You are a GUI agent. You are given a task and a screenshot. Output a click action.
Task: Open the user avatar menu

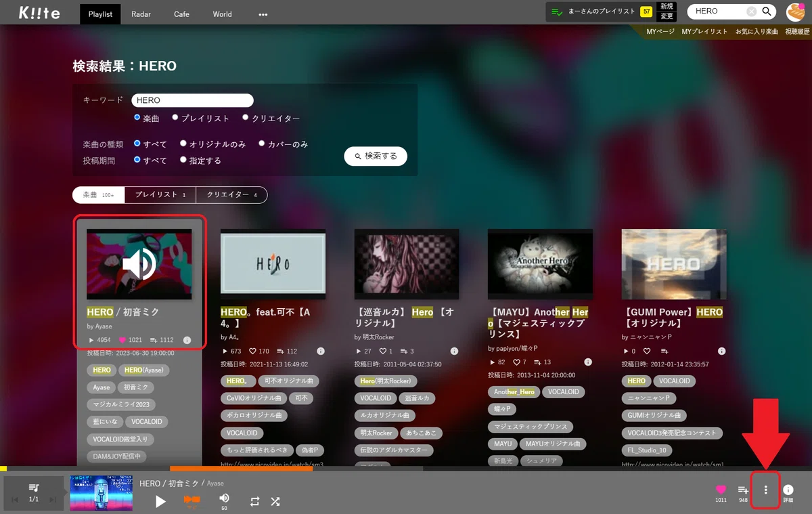[x=795, y=12]
